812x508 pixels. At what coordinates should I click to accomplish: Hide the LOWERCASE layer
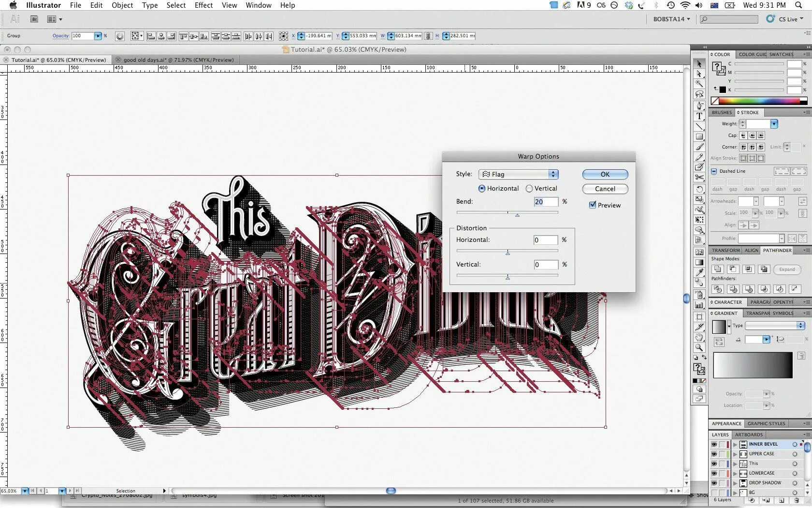(714, 473)
